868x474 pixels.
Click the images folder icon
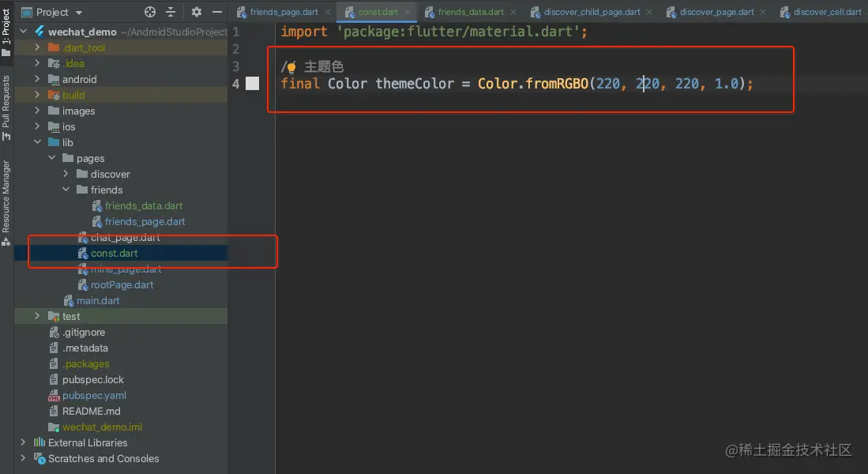point(54,111)
